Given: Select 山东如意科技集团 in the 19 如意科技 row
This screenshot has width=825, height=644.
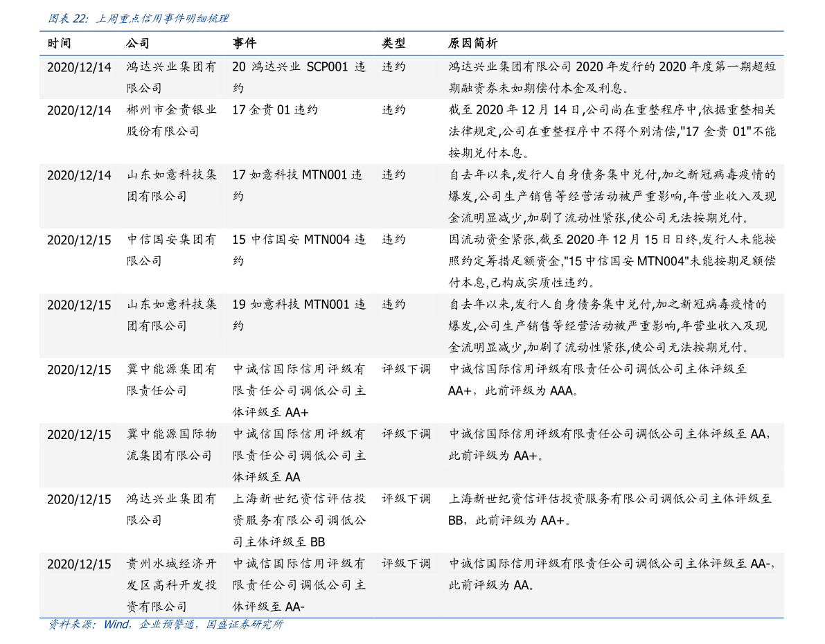Looking at the screenshot, I should (x=172, y=314).
